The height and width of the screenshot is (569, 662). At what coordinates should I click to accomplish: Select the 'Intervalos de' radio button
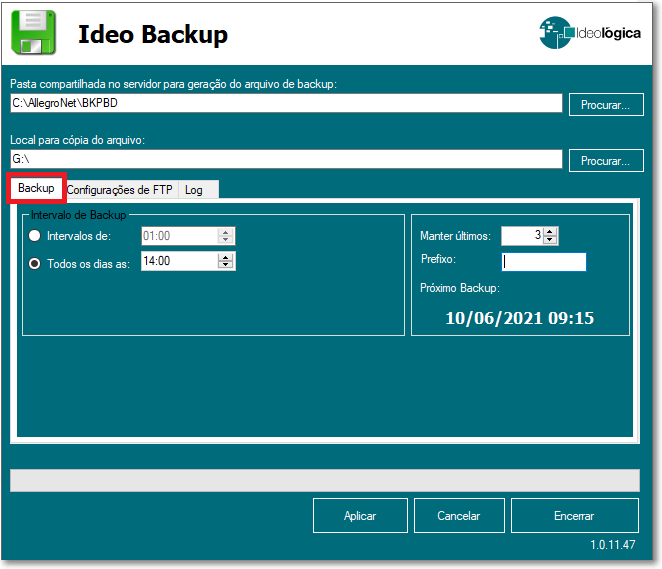pyautogui.click(x=35, y=236)
